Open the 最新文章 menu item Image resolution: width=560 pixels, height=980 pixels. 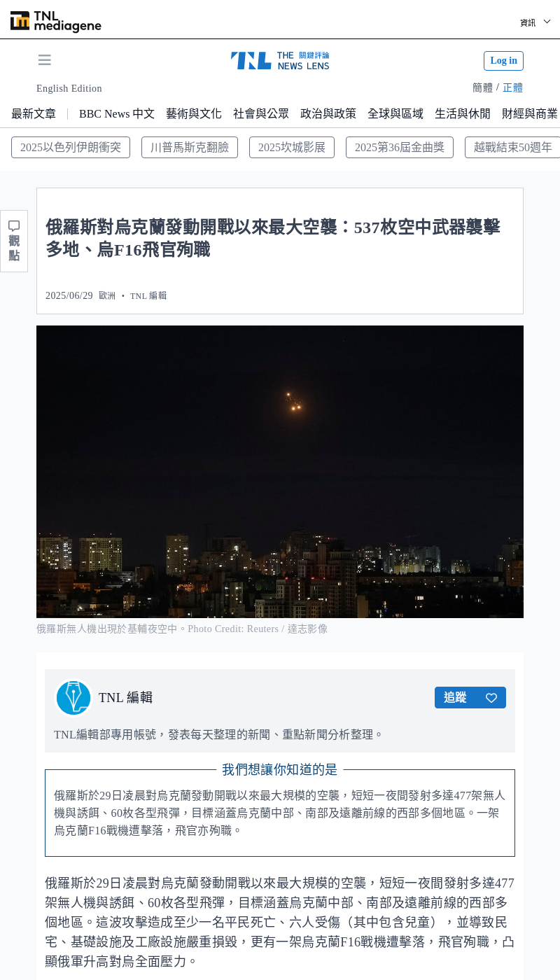[34, 113]
